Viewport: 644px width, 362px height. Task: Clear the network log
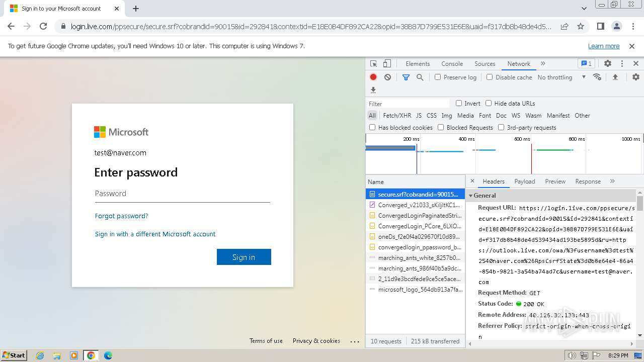pyautogui.click(x=387, y=77)
